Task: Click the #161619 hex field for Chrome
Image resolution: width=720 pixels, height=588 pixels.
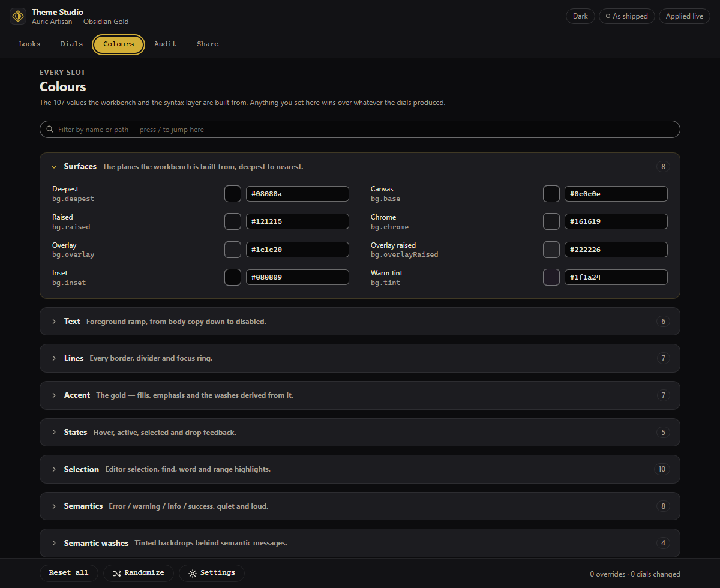Action: click(616, 221)
